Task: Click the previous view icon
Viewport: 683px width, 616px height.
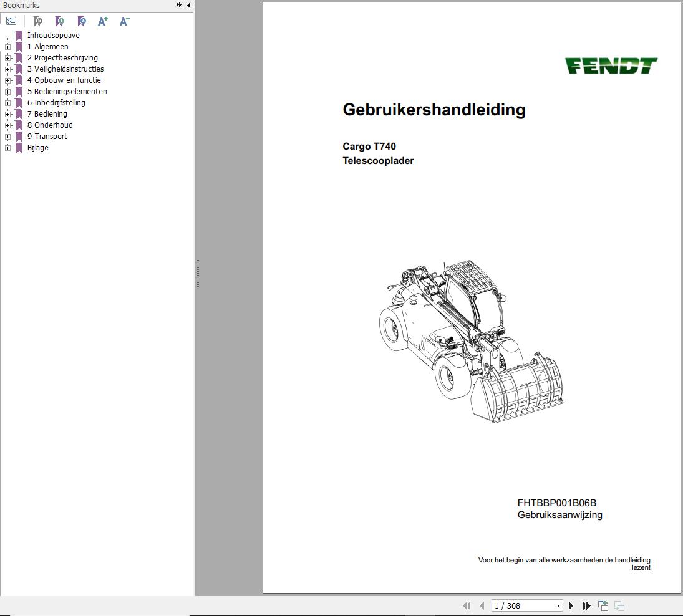Action: [x=603, y=605]
